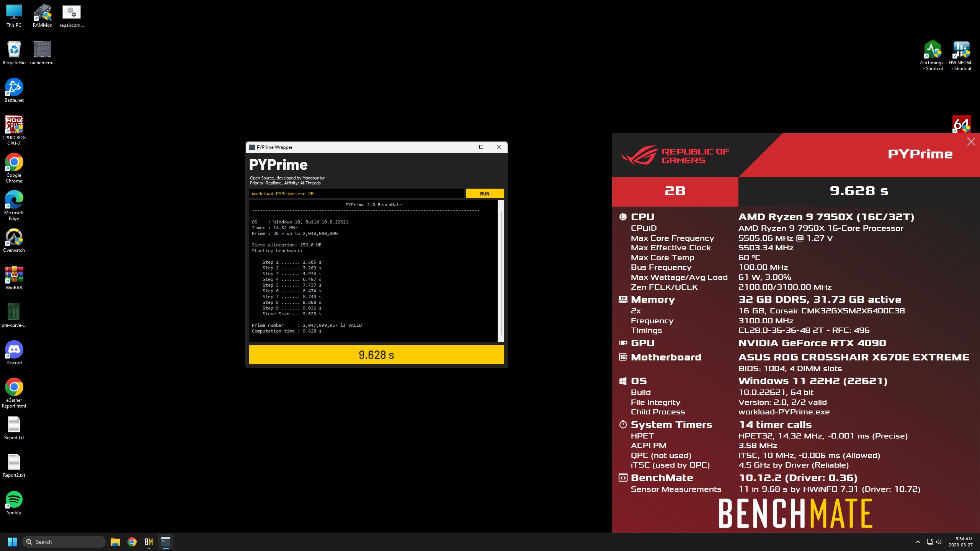The height and width of the screenshot is (551, 980).
Task: Click the Windows 11 22H2 (22621) text
Action: [813, 381]
